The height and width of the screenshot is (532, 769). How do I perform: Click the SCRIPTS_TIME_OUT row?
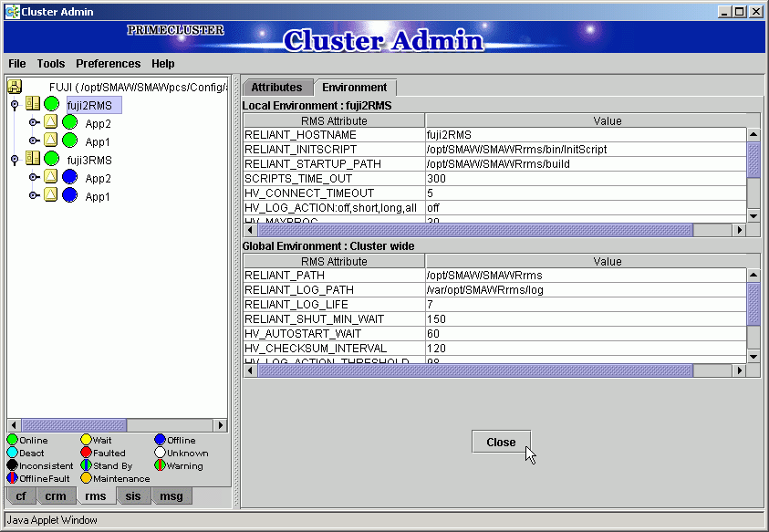coord(494,179)
